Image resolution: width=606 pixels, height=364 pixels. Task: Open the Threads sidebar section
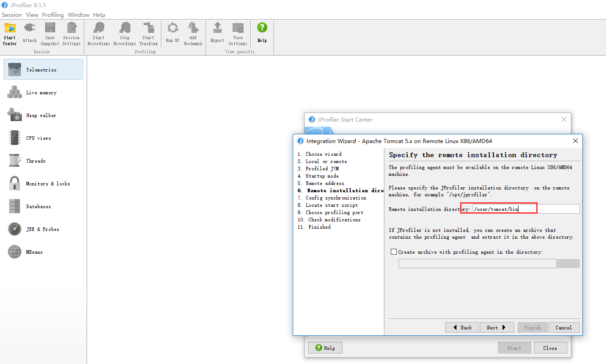point(43,160)
